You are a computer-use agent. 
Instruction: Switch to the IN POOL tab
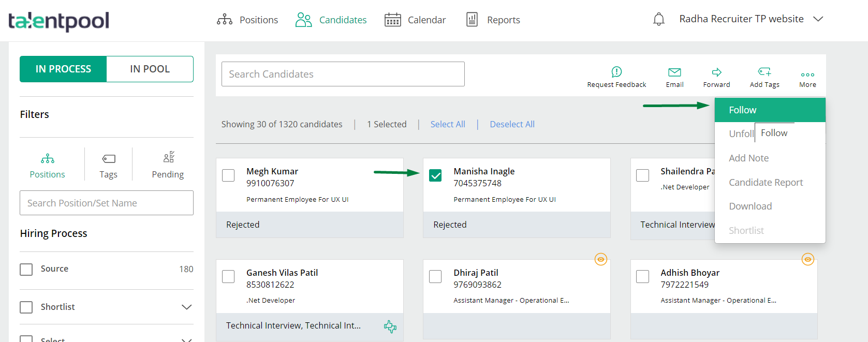tap(150, 69)
